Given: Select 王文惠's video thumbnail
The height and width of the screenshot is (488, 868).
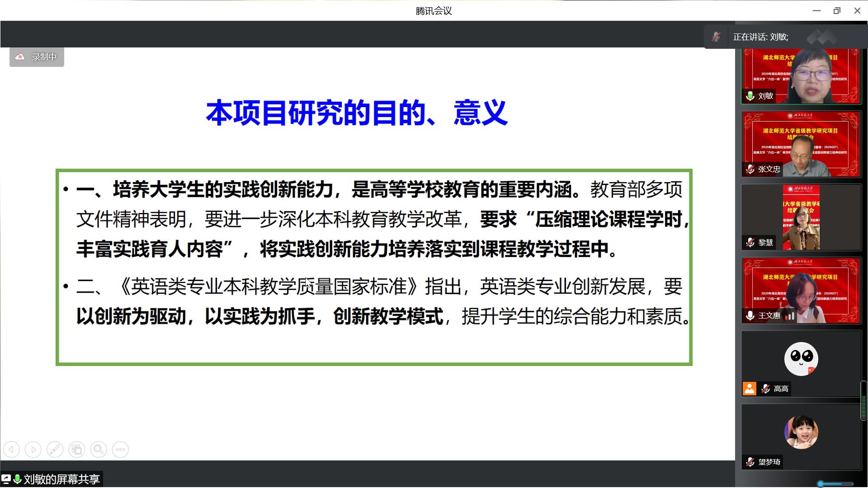Looking at the screenshot, I should click(801, 291).
